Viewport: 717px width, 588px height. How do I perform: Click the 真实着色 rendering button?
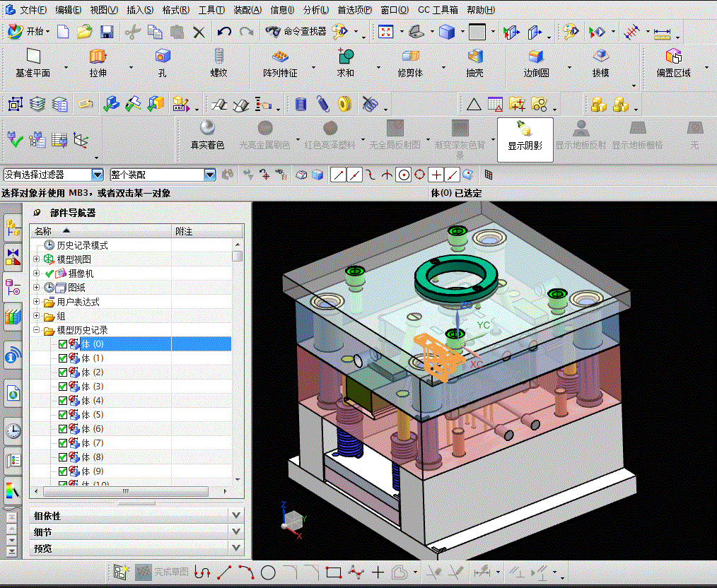(x=207, y=134)
